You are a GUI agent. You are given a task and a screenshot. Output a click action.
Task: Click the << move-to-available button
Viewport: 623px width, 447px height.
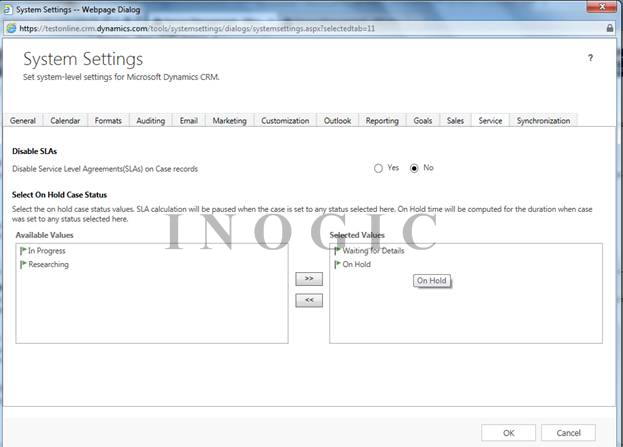click(x=309, y=300)
